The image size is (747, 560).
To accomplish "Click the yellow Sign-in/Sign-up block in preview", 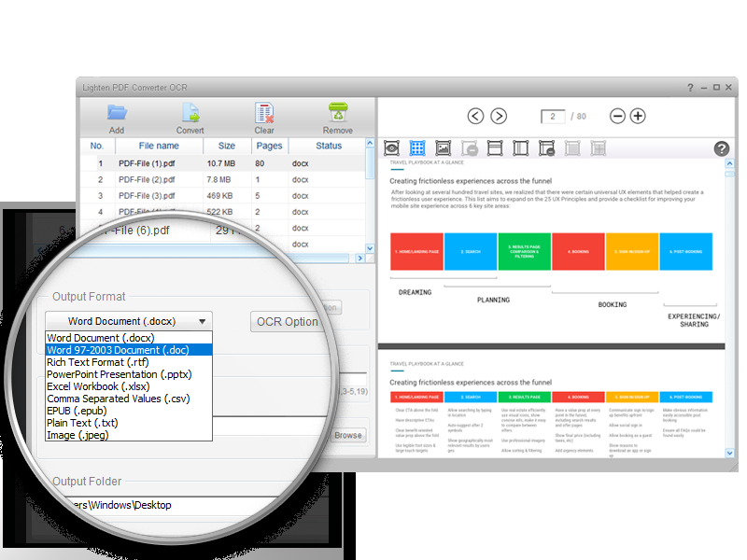I will [x=632, y=251].
